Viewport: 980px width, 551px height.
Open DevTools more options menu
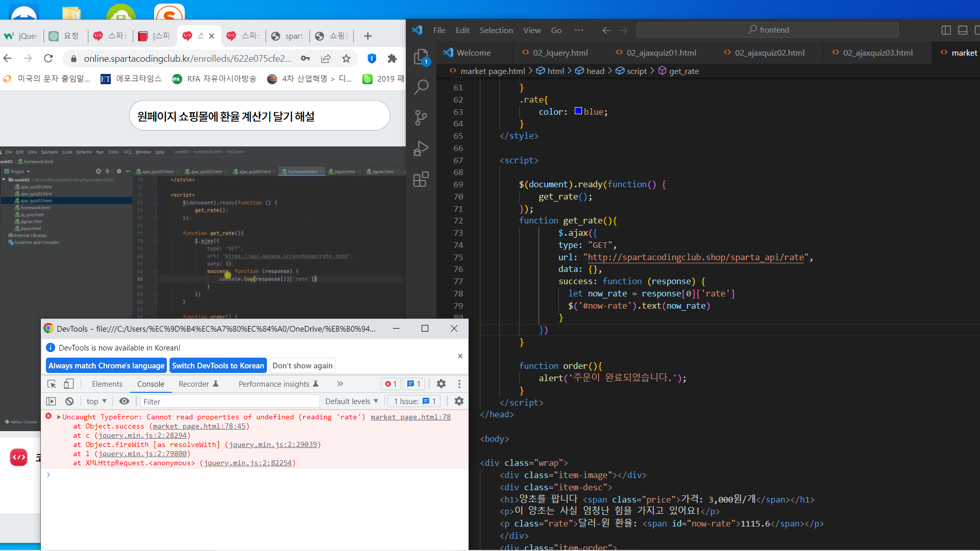459,384
